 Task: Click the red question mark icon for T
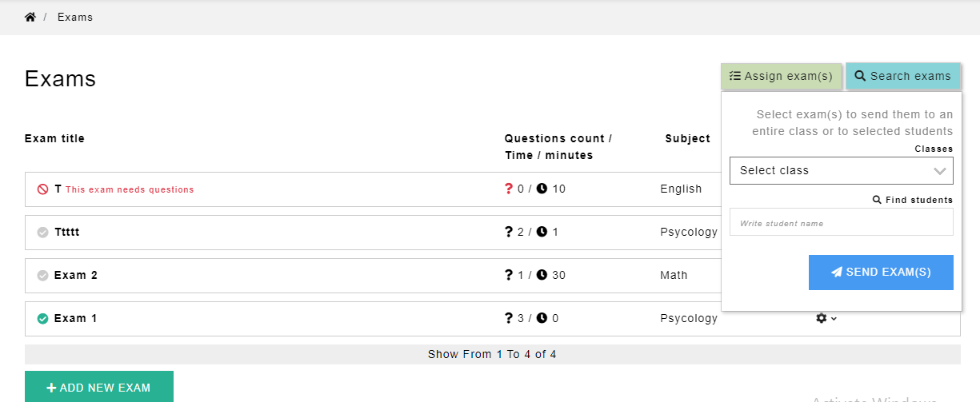[508, 189]
